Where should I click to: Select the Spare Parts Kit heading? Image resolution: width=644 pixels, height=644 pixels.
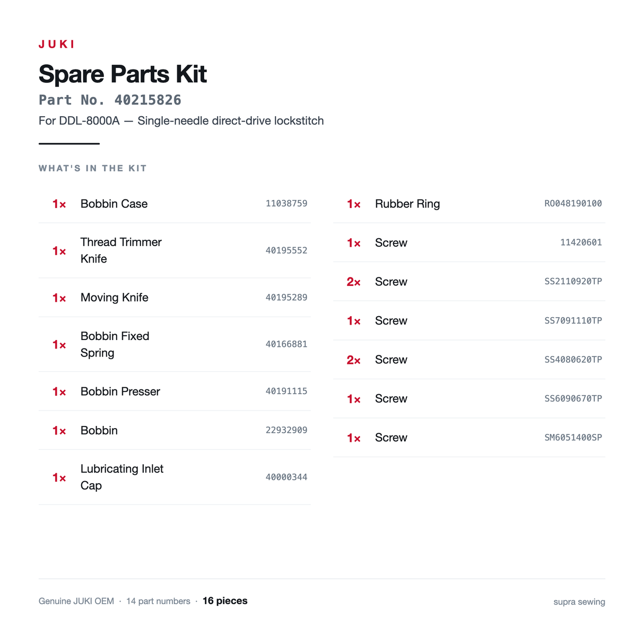tap(123, 74)
